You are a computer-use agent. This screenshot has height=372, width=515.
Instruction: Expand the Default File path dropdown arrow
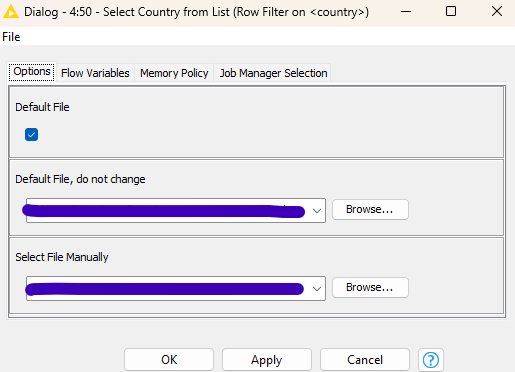[x=317, y=211]
